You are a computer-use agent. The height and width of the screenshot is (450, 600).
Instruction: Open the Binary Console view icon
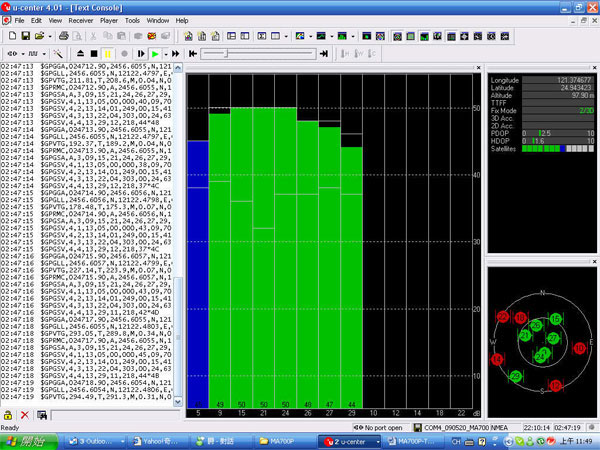click(x=202, y=36)
